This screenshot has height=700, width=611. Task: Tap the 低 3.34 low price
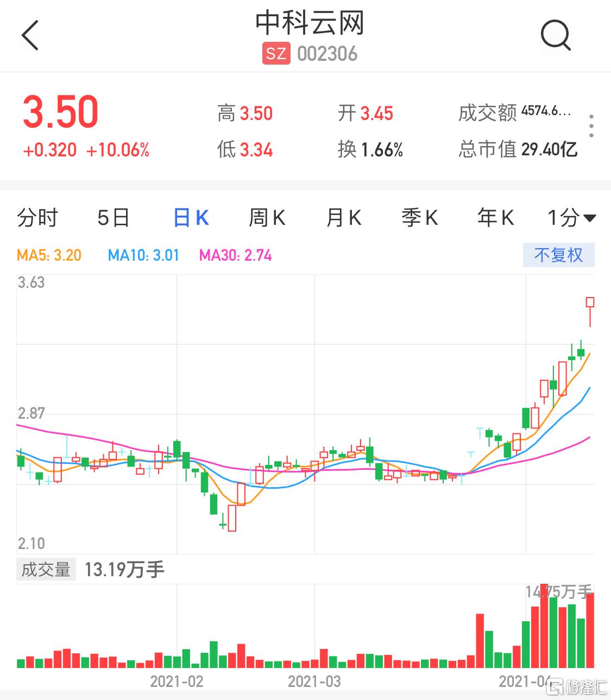[245, 149]
